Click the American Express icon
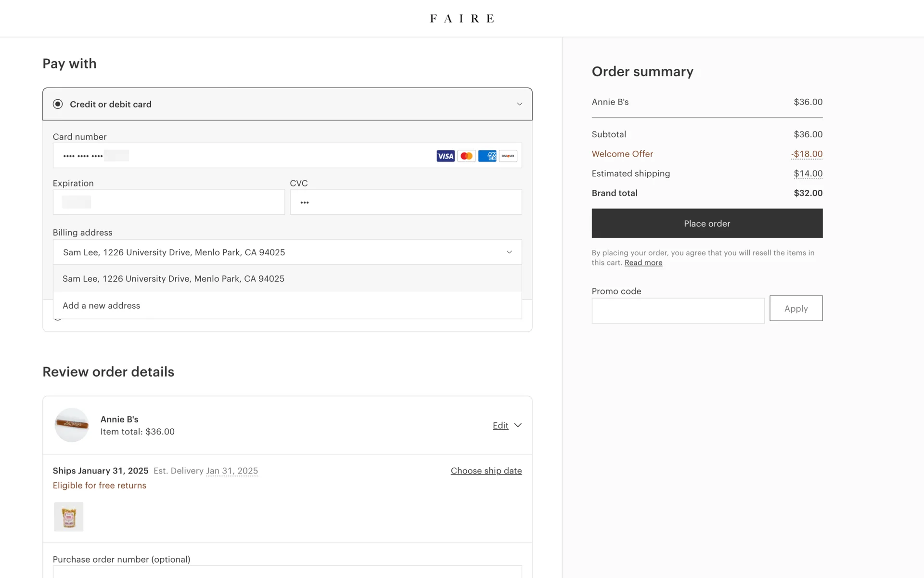The image size is (924, 578). (487, 156)
